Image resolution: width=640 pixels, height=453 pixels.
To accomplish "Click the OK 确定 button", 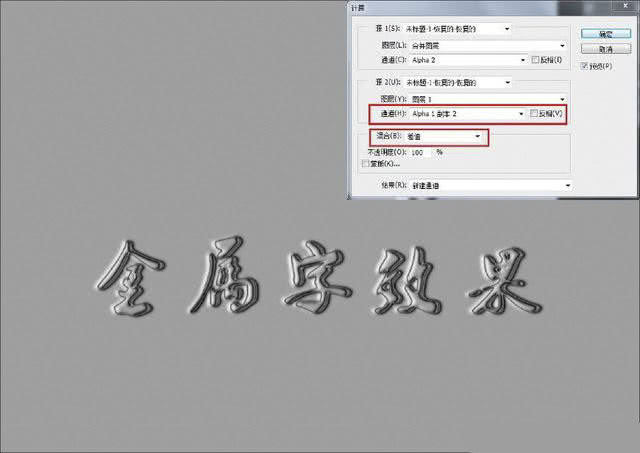I will [606, 34].
